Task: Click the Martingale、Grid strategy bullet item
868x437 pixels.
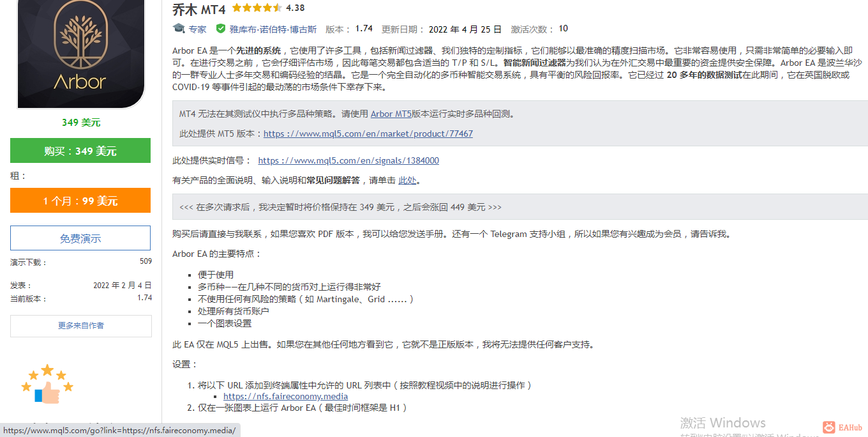Action: tap(306, 299)
